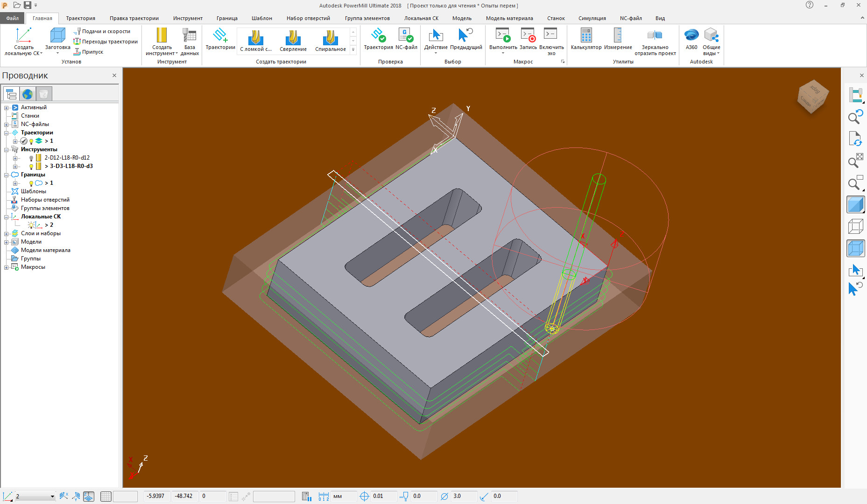867x504 pixels.
Task: Click the tool diameter 3.0 field
Action: (x=464, y=496)
